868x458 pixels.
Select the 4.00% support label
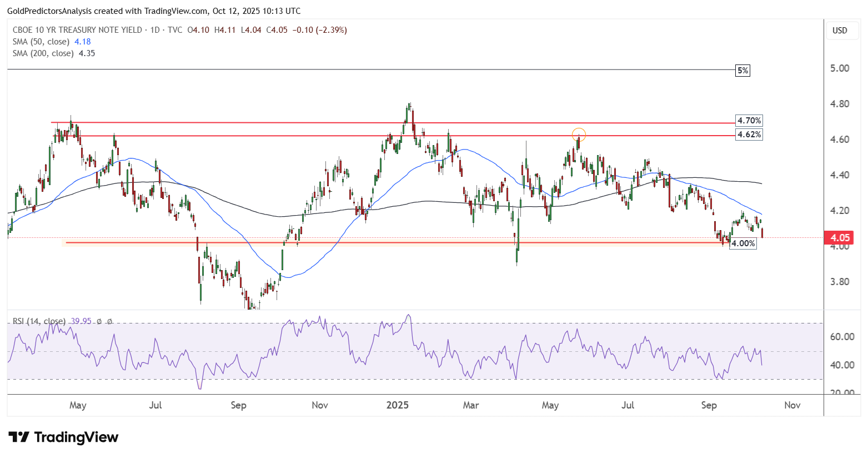pyautogui.click(x=743, y=243)
